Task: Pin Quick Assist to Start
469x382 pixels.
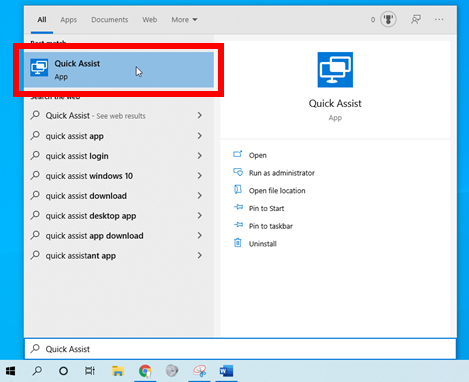Action: pos(266,208)
